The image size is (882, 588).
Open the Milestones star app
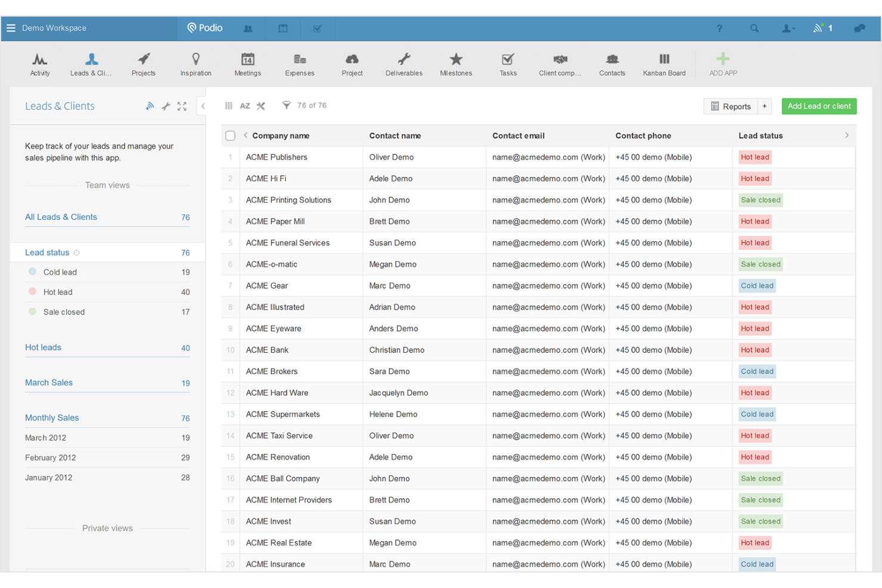click(456, 64)
